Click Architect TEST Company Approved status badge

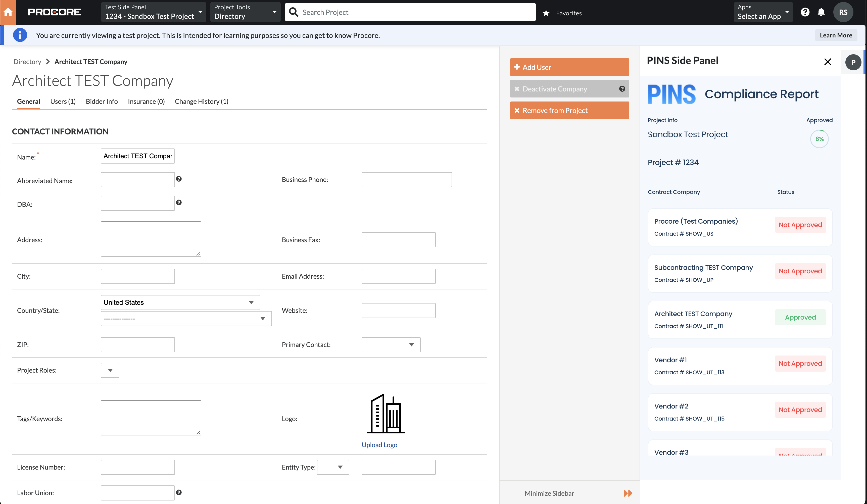800,317
